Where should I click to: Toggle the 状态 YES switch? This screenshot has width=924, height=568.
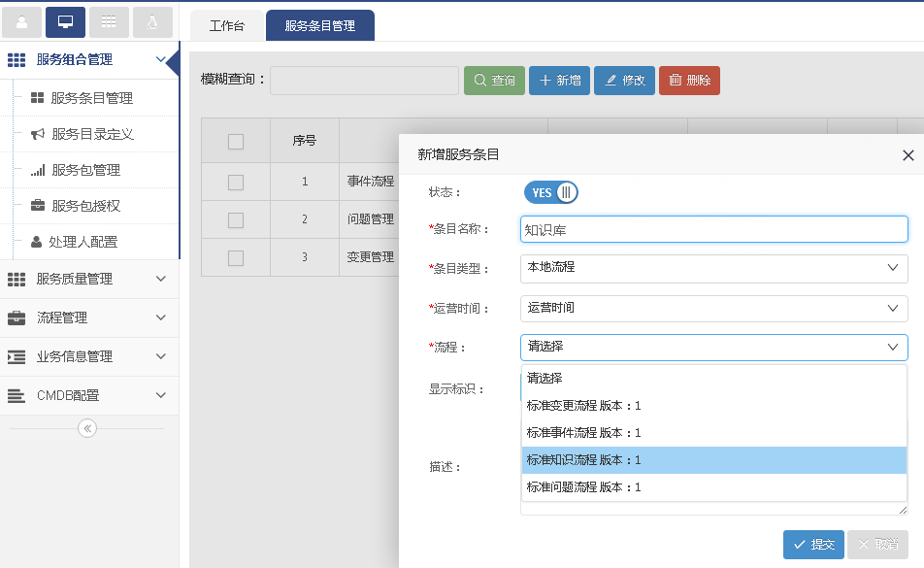[x=550, y=192]
